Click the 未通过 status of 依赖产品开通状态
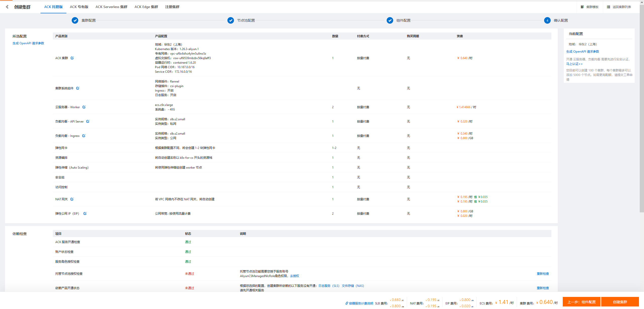Viewport: 644px width, 309px height. (189, 288)
